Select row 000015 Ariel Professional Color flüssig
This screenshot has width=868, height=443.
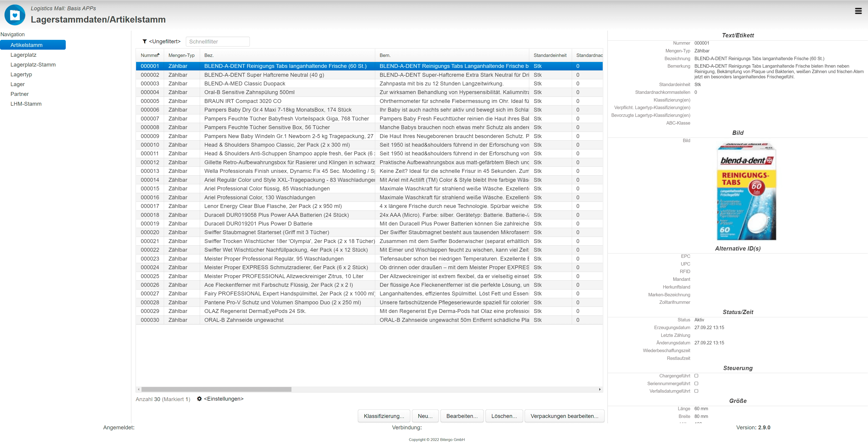(369, 189)
